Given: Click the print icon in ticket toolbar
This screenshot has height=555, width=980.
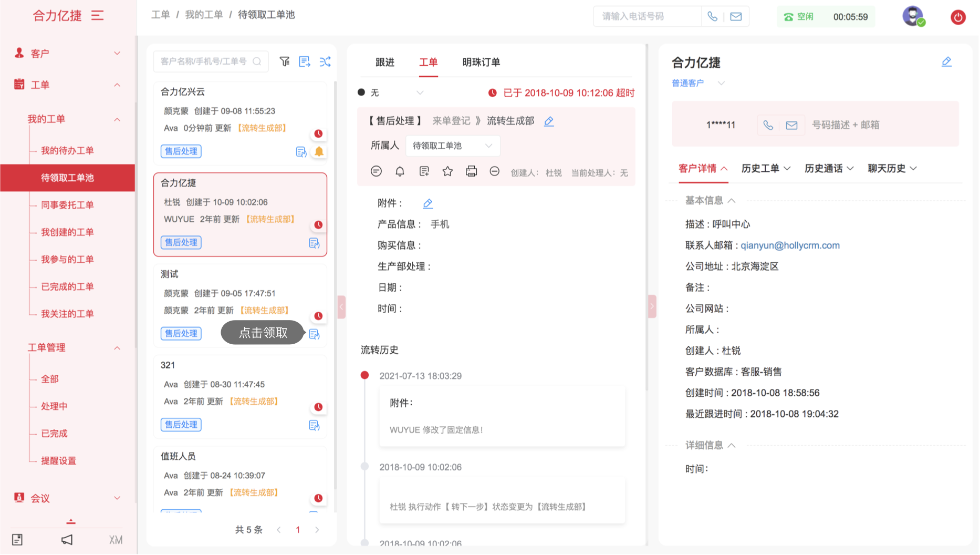Looking at the screenshot, I should click(471, 171).
